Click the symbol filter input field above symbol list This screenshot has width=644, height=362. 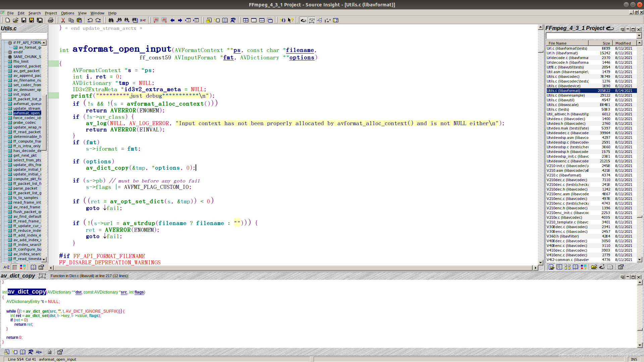point(24,36)
